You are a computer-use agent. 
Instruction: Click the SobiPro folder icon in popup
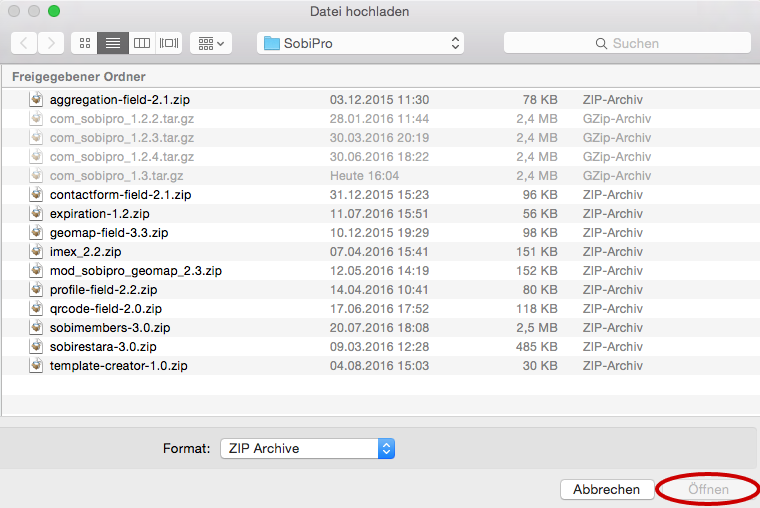coord(271,44)
